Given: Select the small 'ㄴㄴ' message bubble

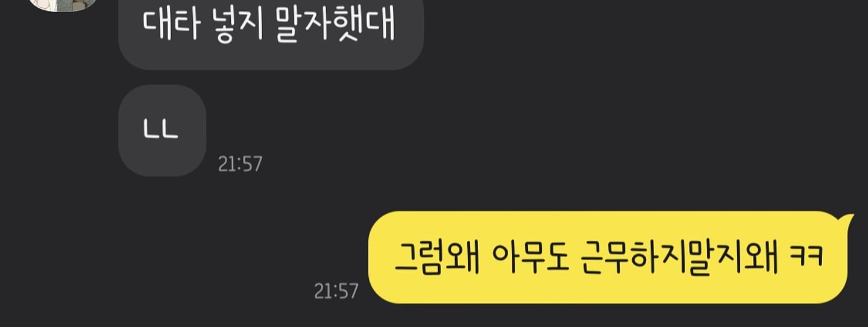Looking at the screenshot, I should (x=162, y=131).
